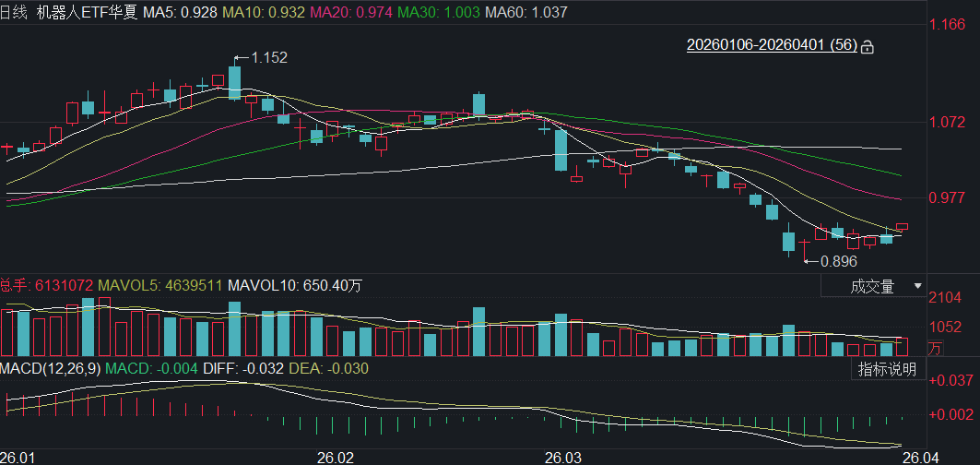Click the 26.02 date on time axis

pos(336,458)
